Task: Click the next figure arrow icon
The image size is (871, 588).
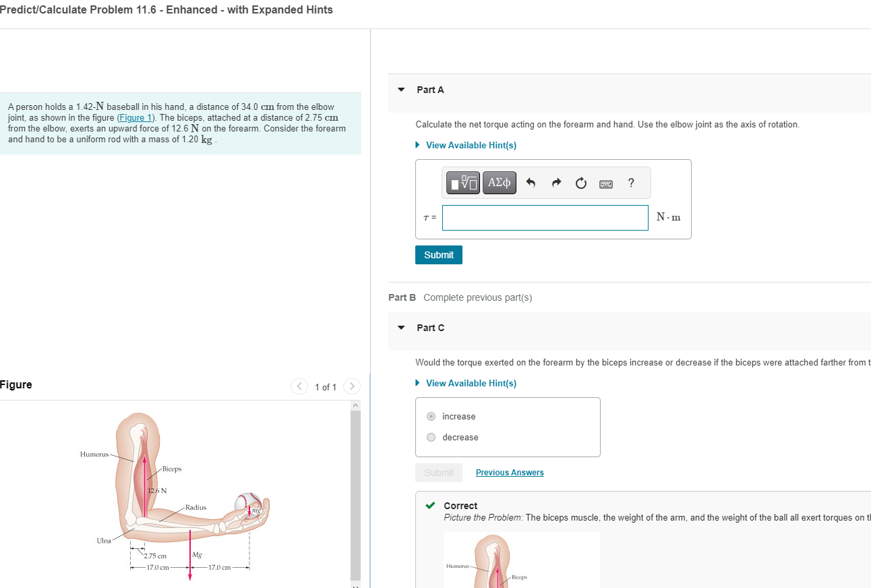Action: pyautogui.click(x=352, y=386)
